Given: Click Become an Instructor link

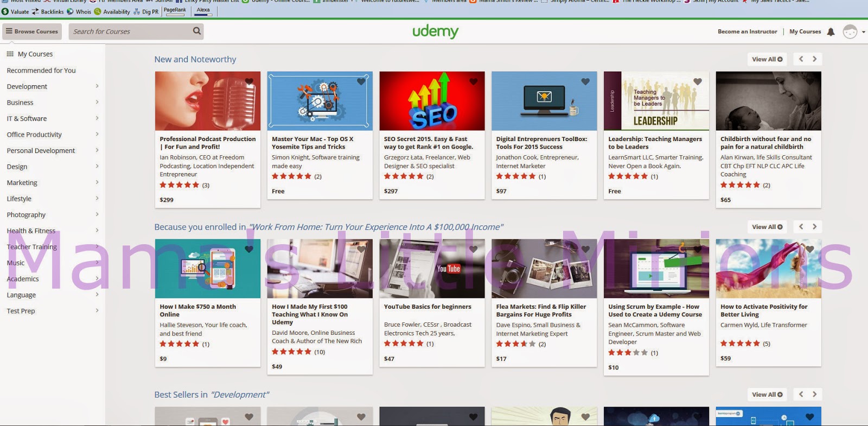Looking at the screenshot, I should (x=747, y=31).
